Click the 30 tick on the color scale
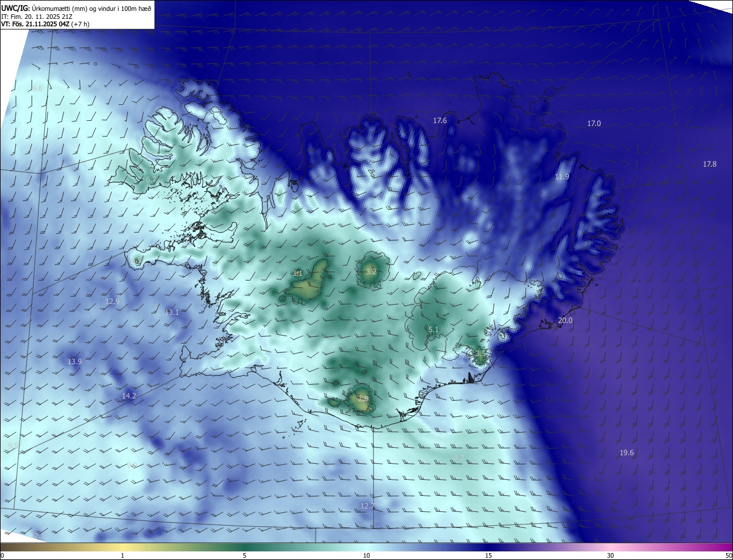Viewport: 733px width, 560px height. (x=610, y=555)
